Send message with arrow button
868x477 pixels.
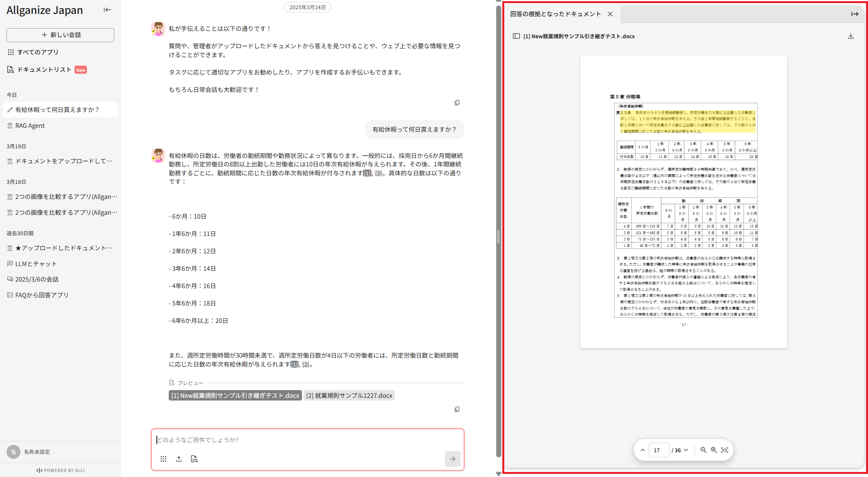[452, 459]
